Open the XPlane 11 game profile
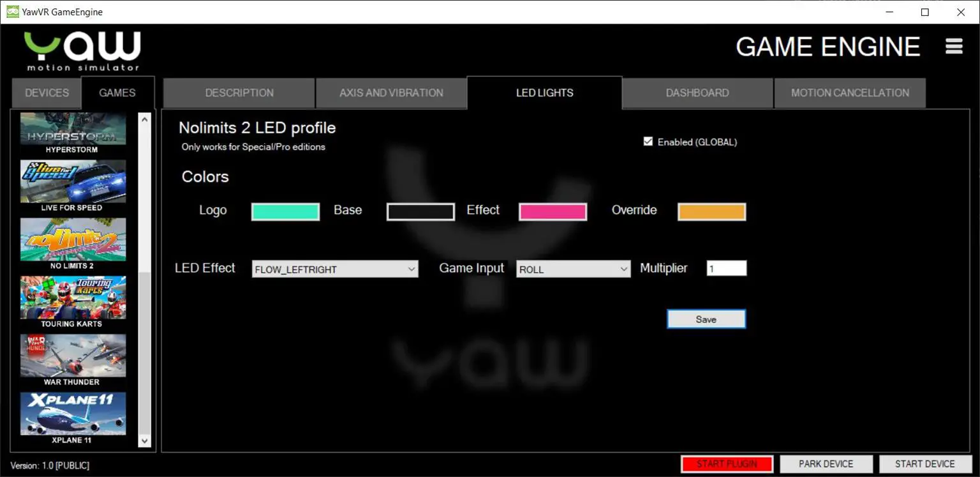This screenshot has height=477, width=980. coord(72,413)
